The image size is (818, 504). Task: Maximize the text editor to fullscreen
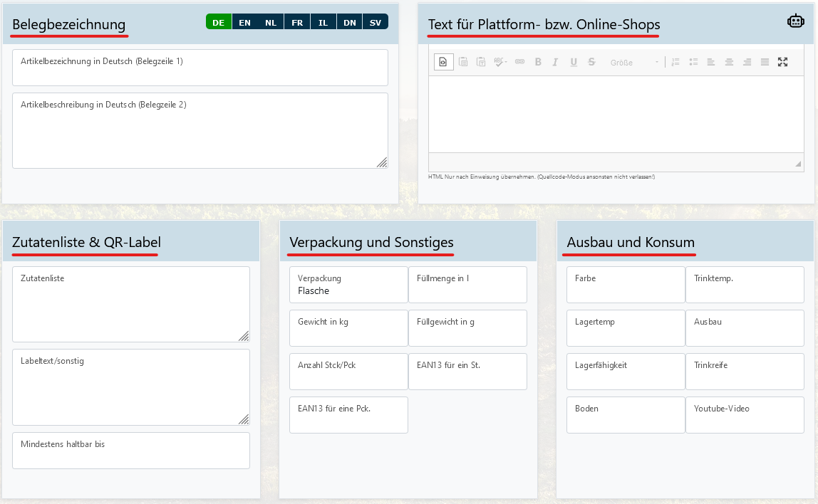pos(782,62)
